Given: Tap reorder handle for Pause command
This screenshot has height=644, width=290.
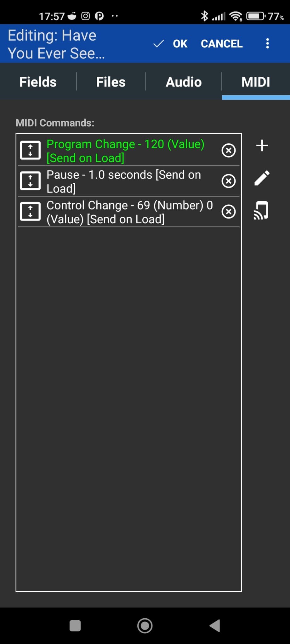Looking at the screenshot, I should point(30,181).
